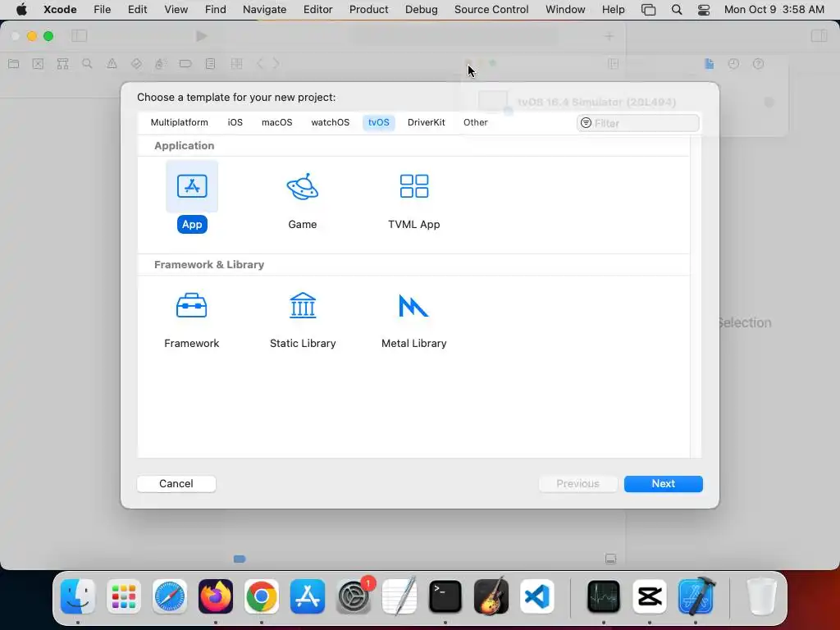840x630 pixels.
Task: Go back with the editor left chevron
Action: [x=260, y=64]
